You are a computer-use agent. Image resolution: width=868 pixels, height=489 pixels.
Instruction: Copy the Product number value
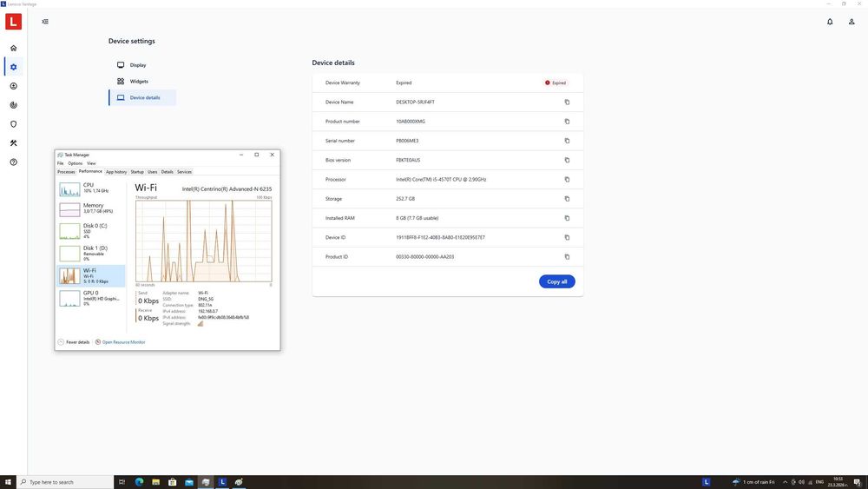coord(567,122)
